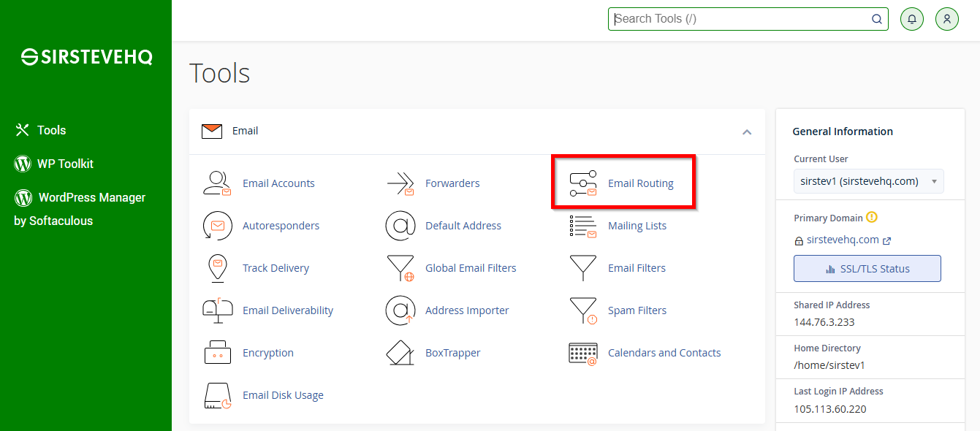Click the Email Deliverability mailbox icon

[x=217, y=310]
